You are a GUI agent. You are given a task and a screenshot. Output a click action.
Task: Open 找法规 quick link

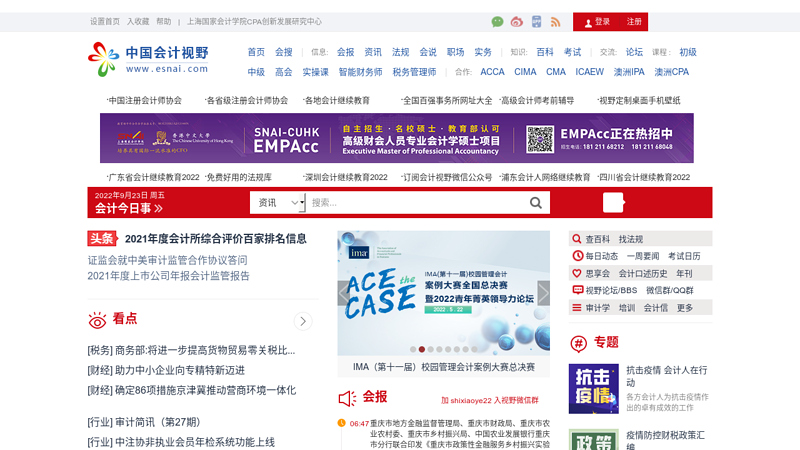(631, 239)
